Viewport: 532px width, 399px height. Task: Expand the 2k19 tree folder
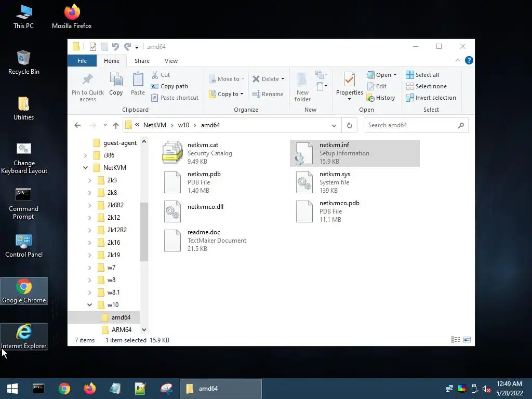[x=89, y=255]
